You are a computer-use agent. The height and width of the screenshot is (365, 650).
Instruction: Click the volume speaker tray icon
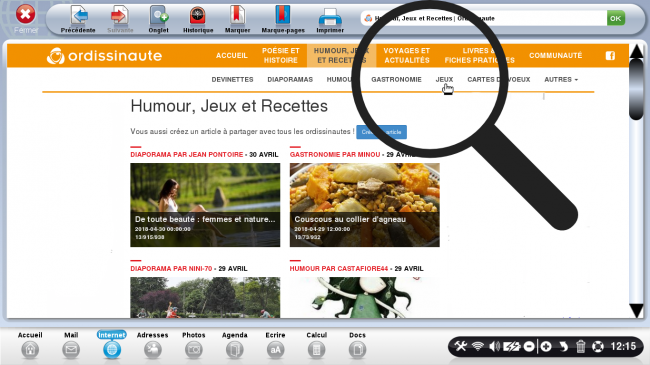[494, 346]
